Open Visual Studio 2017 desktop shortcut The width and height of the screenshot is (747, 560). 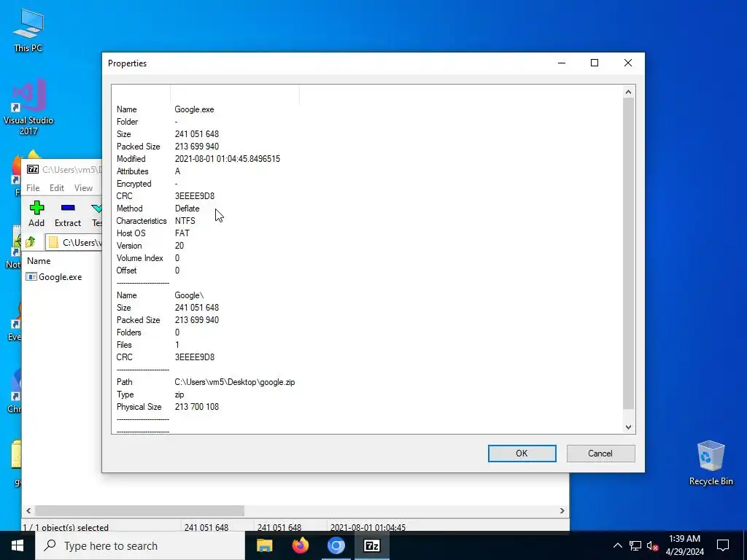[x=28, y=108]
